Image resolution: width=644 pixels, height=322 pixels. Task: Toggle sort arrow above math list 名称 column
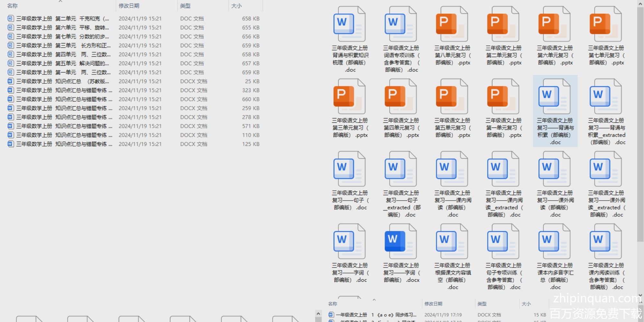click(x=60, y=1)
